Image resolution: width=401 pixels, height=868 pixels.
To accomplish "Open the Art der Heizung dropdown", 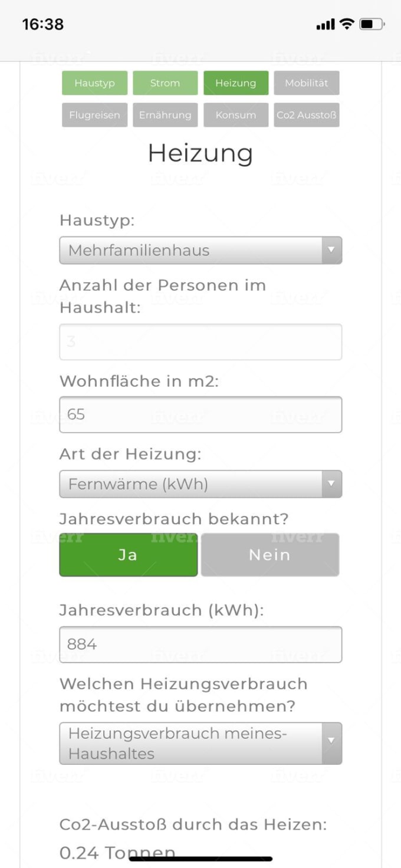I will [x=200, y=484].
